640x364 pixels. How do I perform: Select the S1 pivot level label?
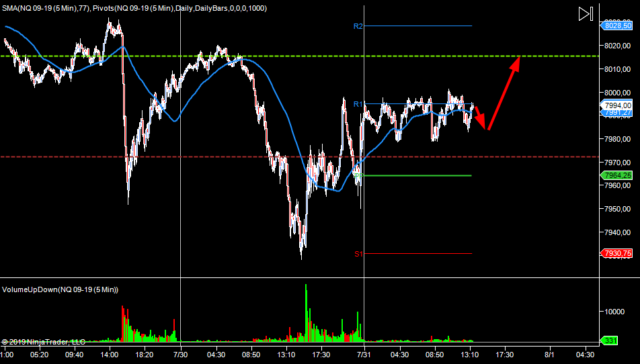[x=358, y=254]
